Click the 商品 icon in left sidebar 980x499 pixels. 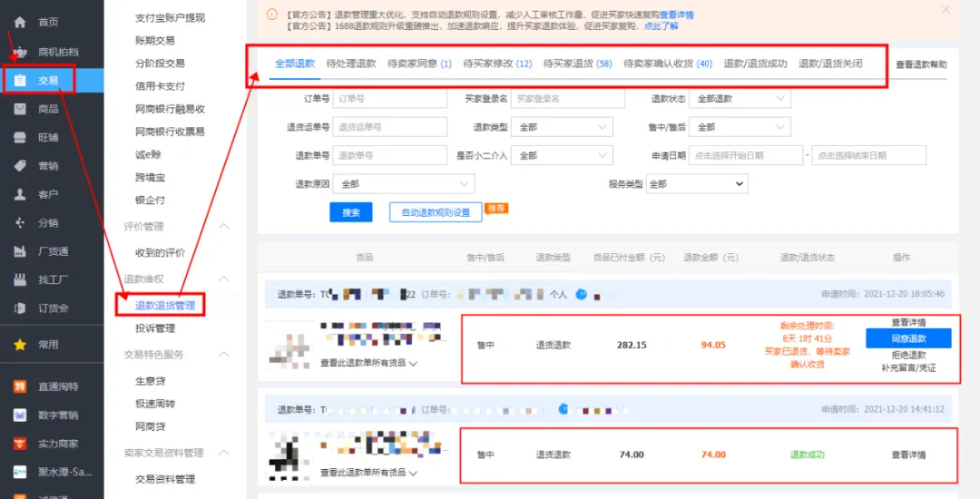[19, 109]
